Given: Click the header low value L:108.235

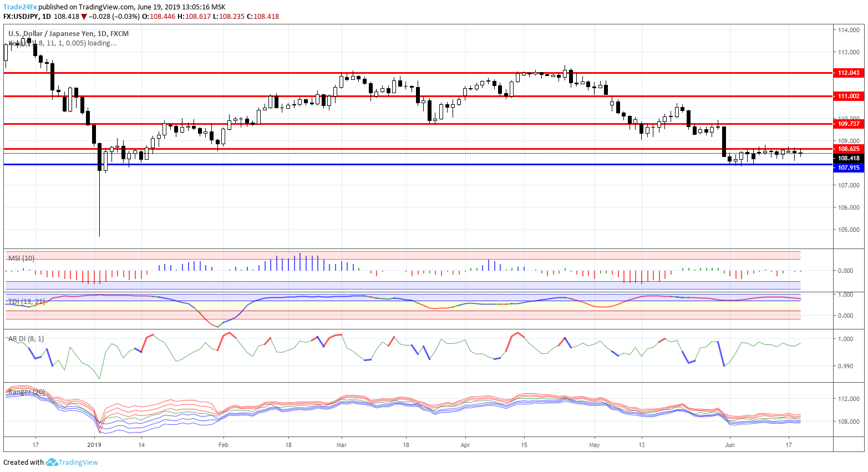Looking at the screenshot, I should click(x=229, y=17).
